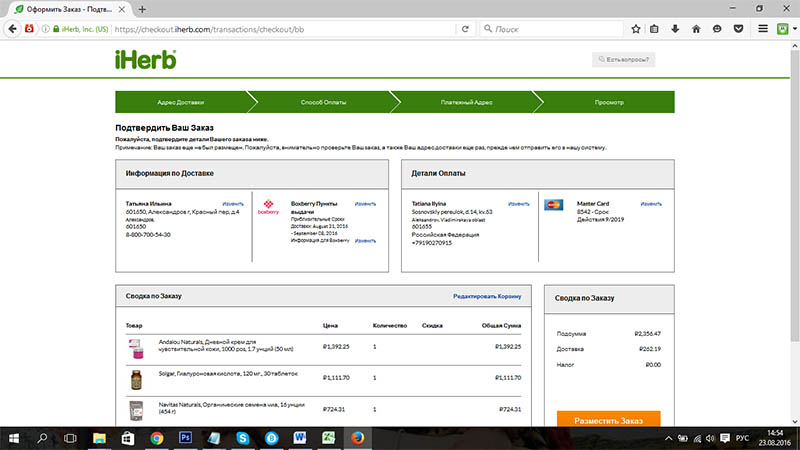Switch to Firefox in the taskbar
Viewport: 800px width, 450px height.
pos(358,438)
